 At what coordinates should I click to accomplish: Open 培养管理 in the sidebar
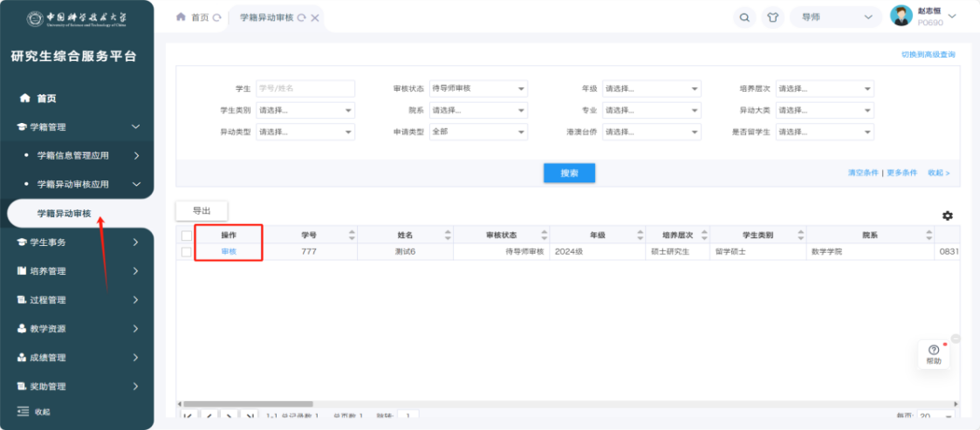pos(79,271)
